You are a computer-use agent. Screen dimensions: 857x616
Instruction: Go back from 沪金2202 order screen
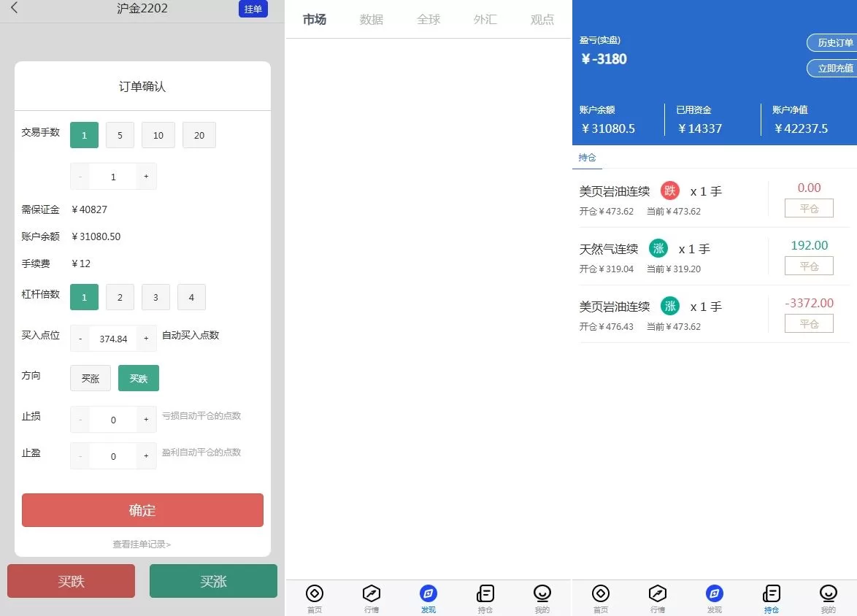(x=14, y=7)
